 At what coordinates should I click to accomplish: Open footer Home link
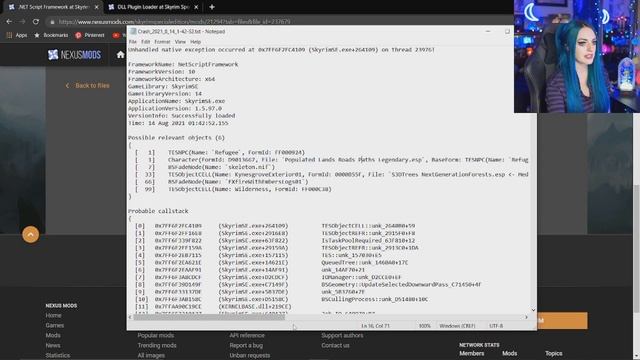[53, 316]
